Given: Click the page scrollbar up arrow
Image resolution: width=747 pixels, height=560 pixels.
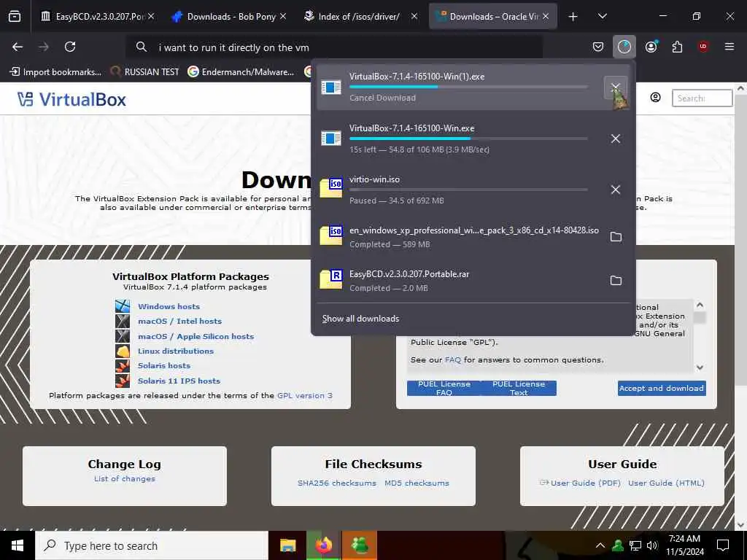Looking at the screenshot, I should pos(741,88).
